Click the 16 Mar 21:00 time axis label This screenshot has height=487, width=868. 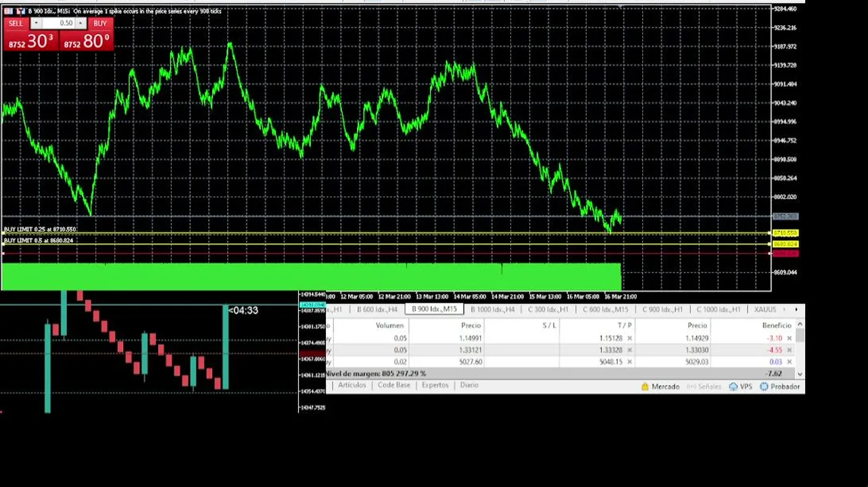pyautogui.click(x=620, y=296)
